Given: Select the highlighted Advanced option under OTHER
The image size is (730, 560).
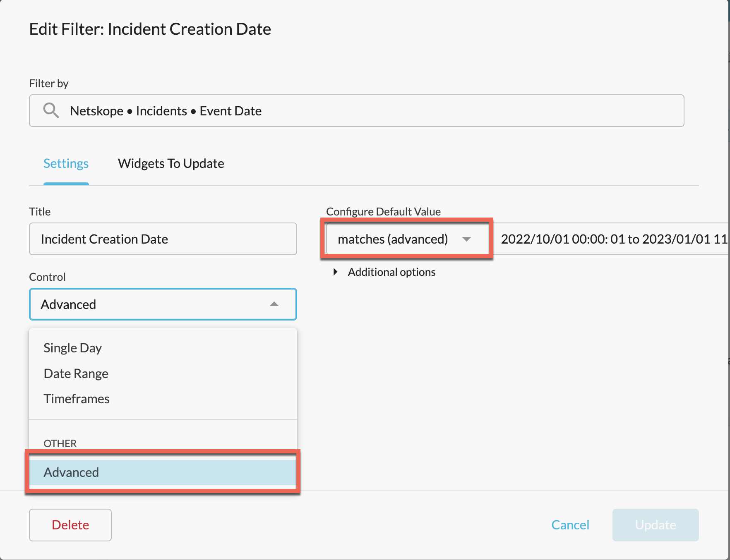Looking at the screenshot, I should (x=163, y=472).
